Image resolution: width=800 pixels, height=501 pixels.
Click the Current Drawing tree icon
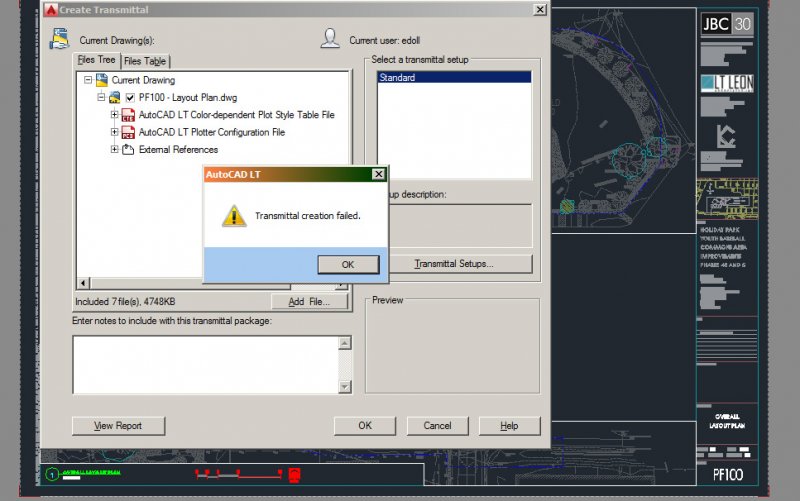click(x=102, y=80)
